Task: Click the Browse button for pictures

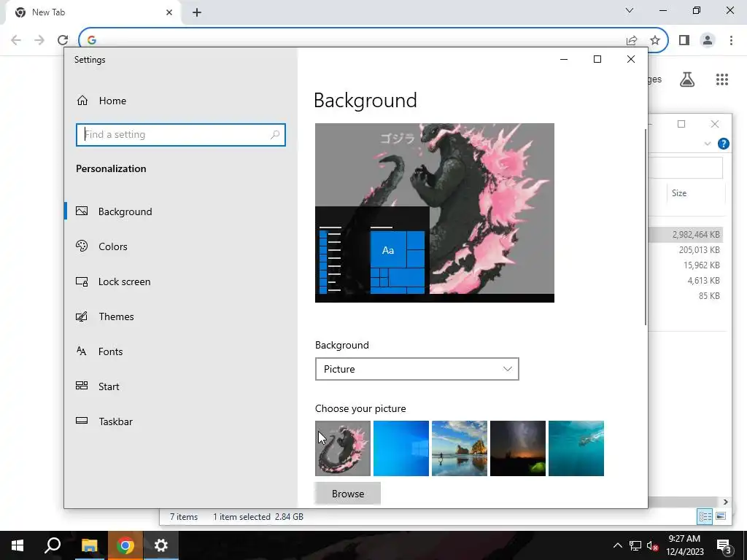Action: click(348, 494)
